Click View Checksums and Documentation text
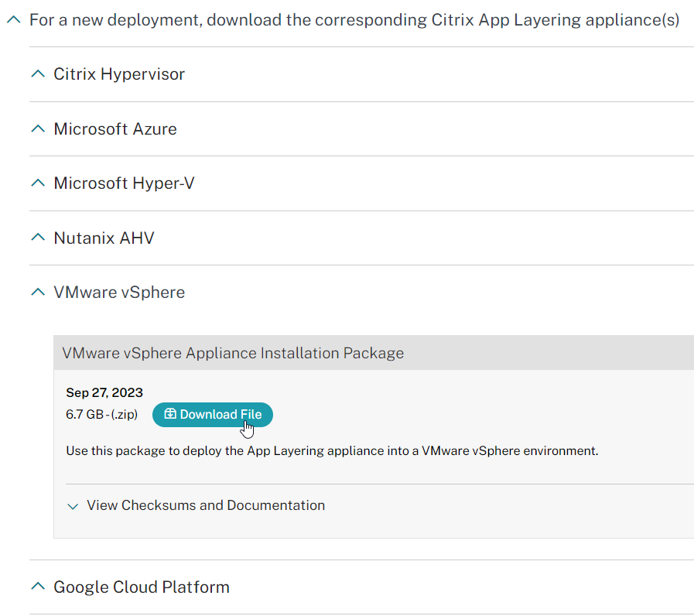Screen dimensions: 694x616 [x=206, y=505]
